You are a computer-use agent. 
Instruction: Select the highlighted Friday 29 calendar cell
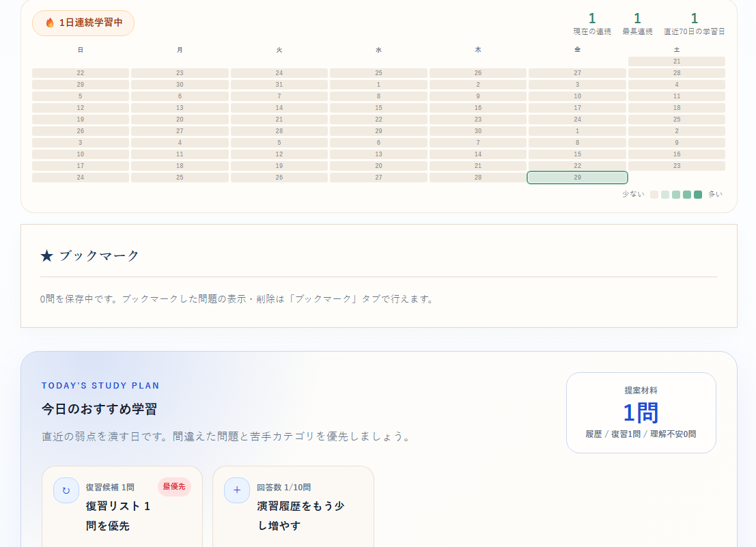tap(577, 178)
